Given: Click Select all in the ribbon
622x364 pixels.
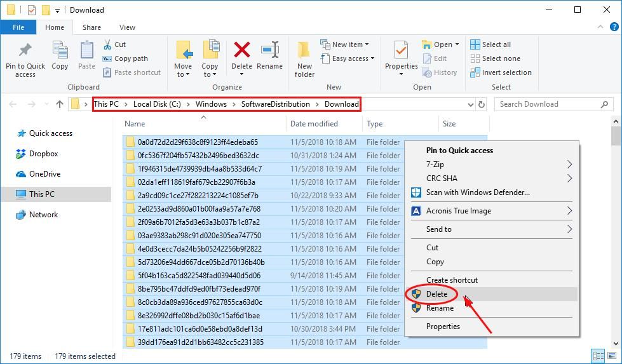Looking at the screenshot, I should (x=496, y=44).
